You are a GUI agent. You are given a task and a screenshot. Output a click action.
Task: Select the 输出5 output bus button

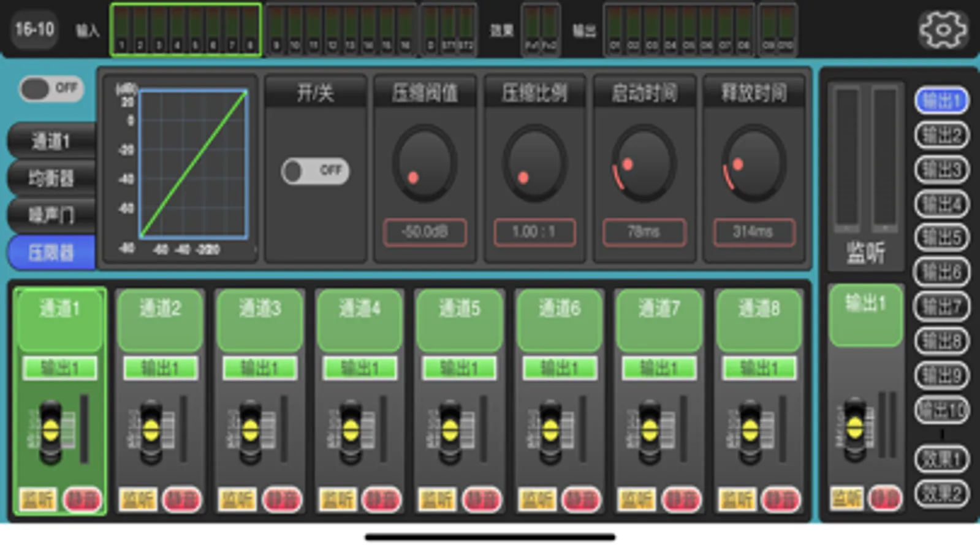pyautogui.click(x=942, y=237)
